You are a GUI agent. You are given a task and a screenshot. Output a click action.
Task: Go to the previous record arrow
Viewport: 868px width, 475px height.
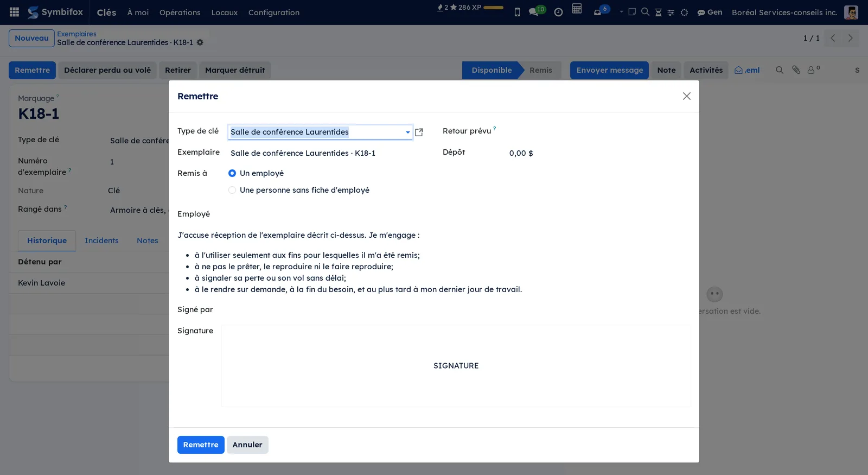point(833,38)
